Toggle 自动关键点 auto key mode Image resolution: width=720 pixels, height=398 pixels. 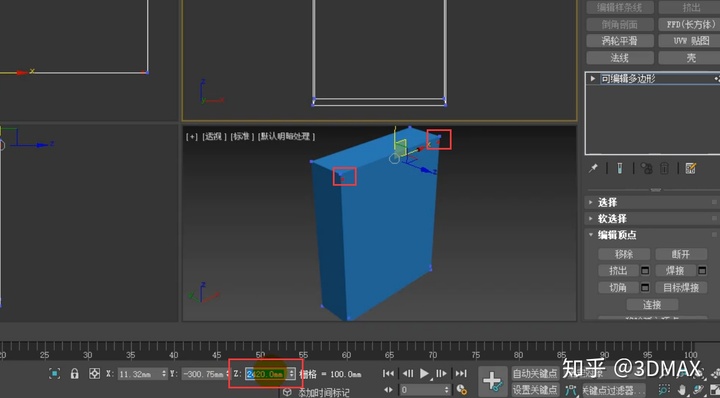tap(535, 374)
